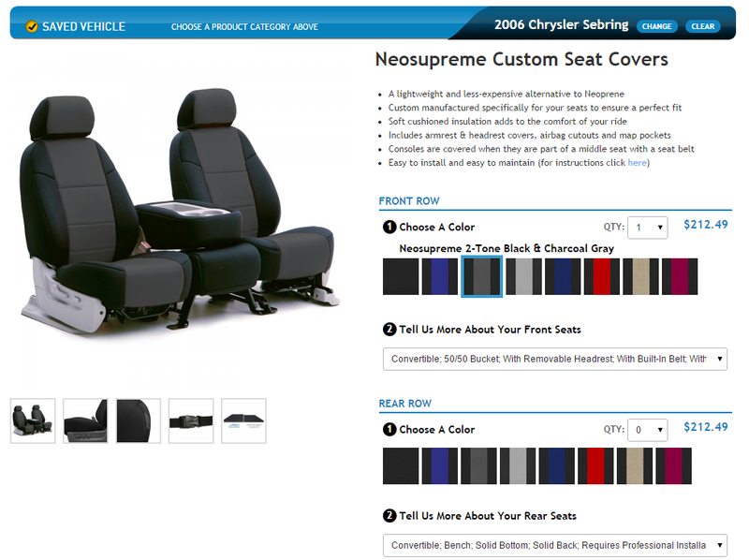
Task: Open installation instructions 'here' link
Action: 637,163
